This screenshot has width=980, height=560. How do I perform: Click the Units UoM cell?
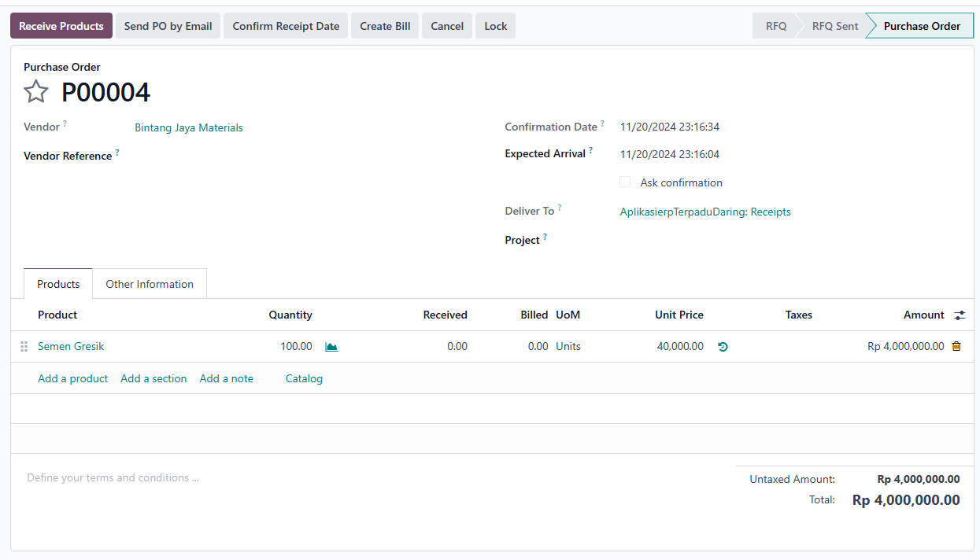[x=568, y=346]
